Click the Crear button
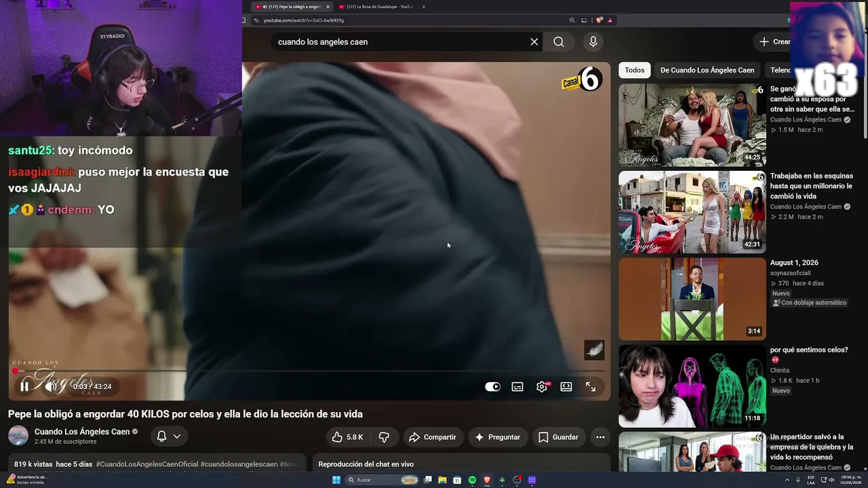 774,41
